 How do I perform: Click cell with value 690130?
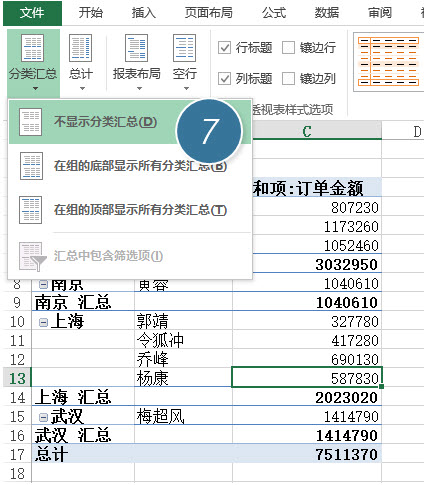tap(307, 360)
